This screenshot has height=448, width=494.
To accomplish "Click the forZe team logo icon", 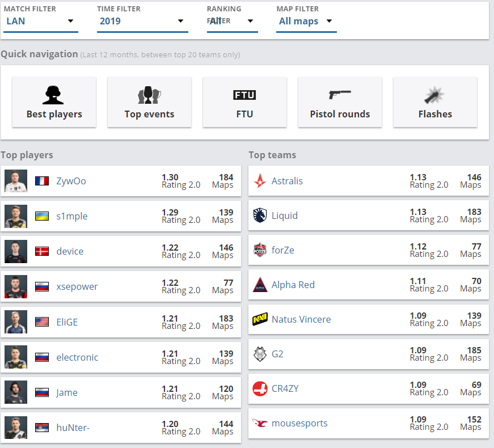I will (x=260, y=251).
